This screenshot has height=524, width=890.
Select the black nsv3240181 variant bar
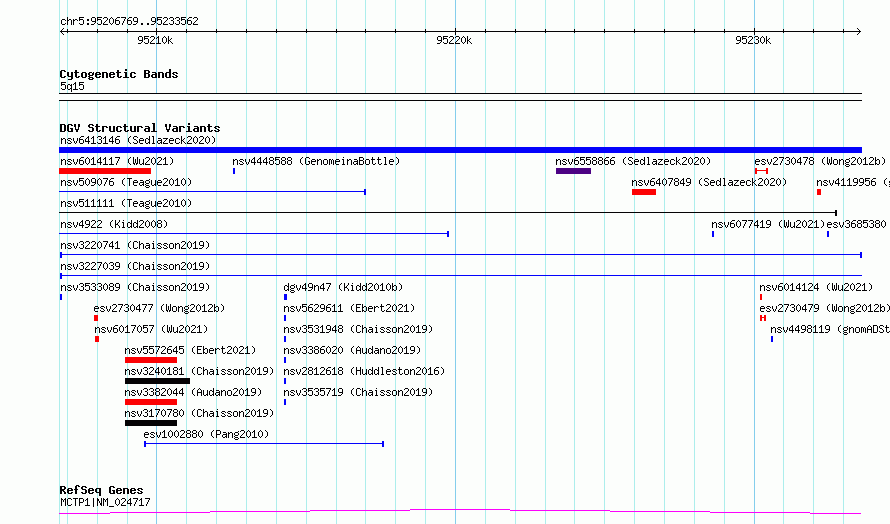coord(157,381)
